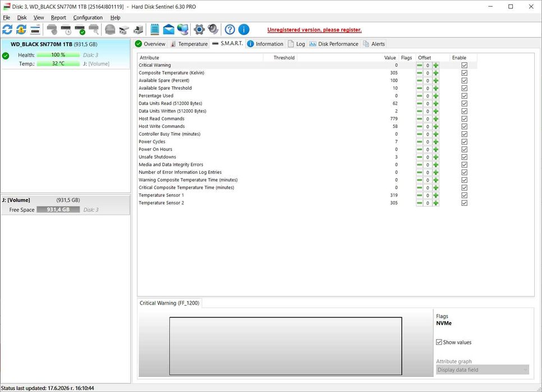
Task: Click the disk with magnifier toolbar icon
Action: click(x=94, y=30)
